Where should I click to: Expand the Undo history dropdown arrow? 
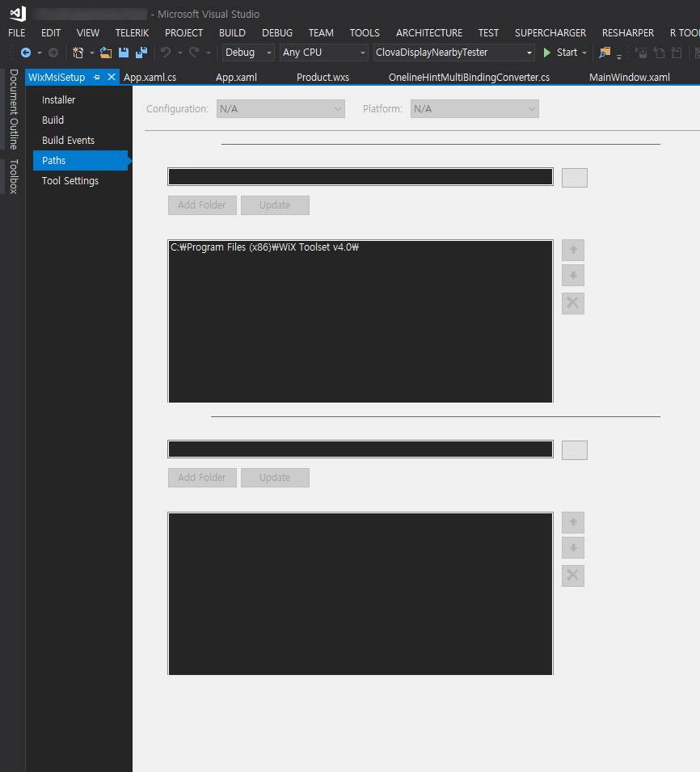tap(180, 53)
